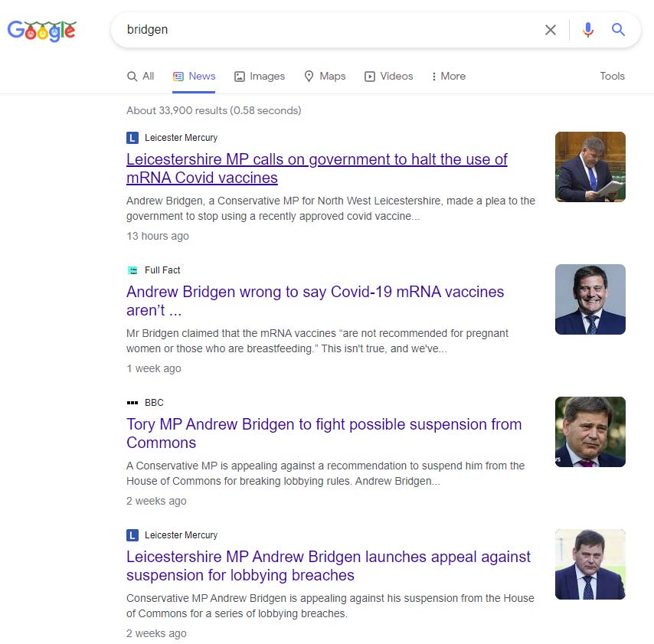Open the Images tab
Viewport: 654px width, 644px height.
(260, 77)
